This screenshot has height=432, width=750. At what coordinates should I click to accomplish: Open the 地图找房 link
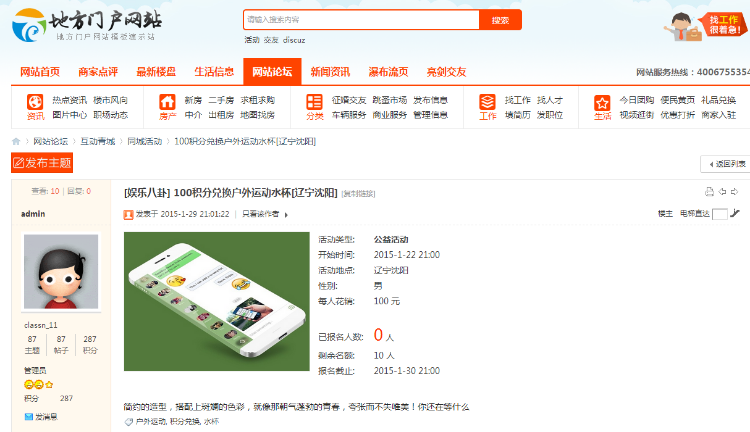point(257,115)
